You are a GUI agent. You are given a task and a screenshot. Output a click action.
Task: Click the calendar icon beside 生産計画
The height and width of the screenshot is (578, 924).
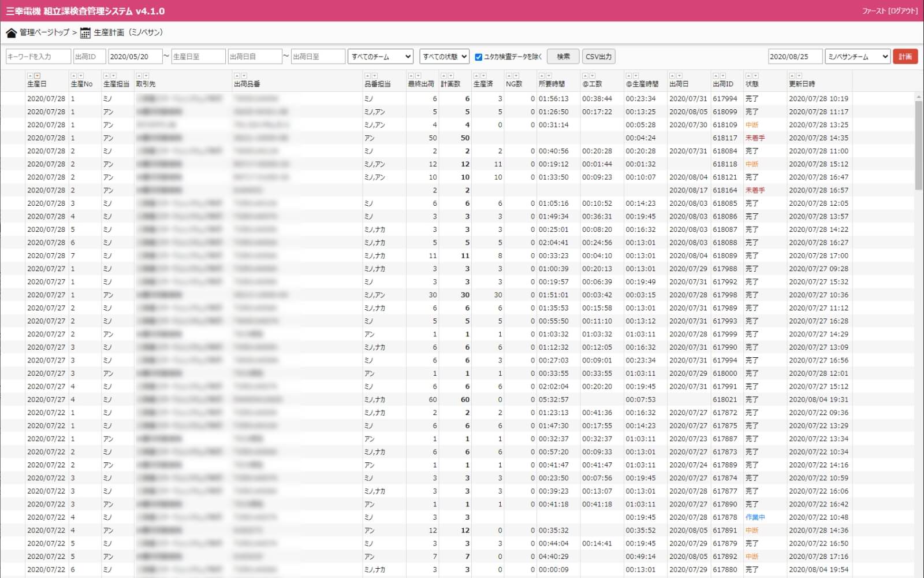85,33
